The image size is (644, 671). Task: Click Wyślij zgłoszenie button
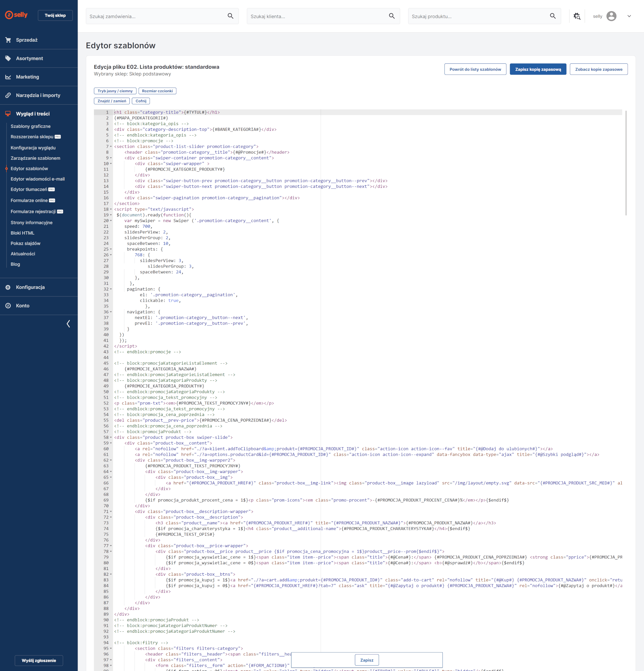click(39, 660)
